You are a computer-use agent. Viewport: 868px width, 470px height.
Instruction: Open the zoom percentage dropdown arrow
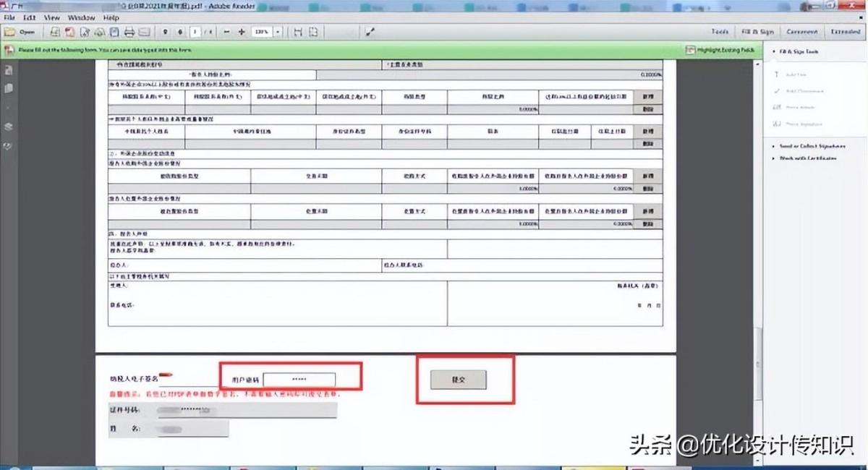[278, 32]
